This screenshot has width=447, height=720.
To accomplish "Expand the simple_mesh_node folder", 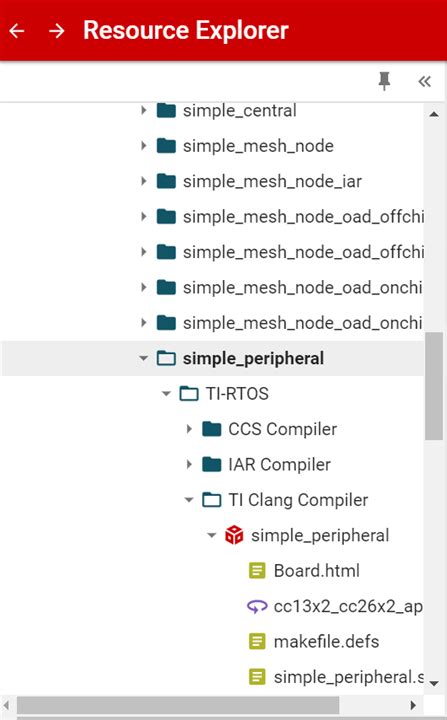I will click(x=143, y=146).
